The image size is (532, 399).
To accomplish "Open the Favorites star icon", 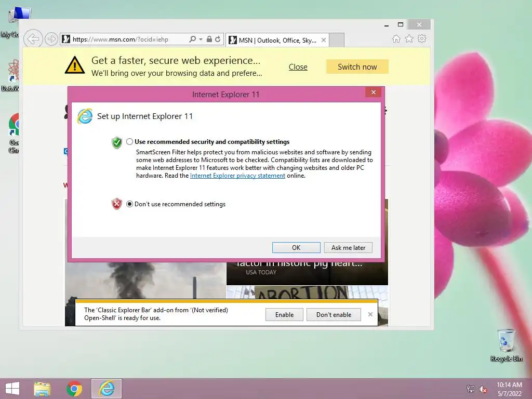I will [409, 38].
